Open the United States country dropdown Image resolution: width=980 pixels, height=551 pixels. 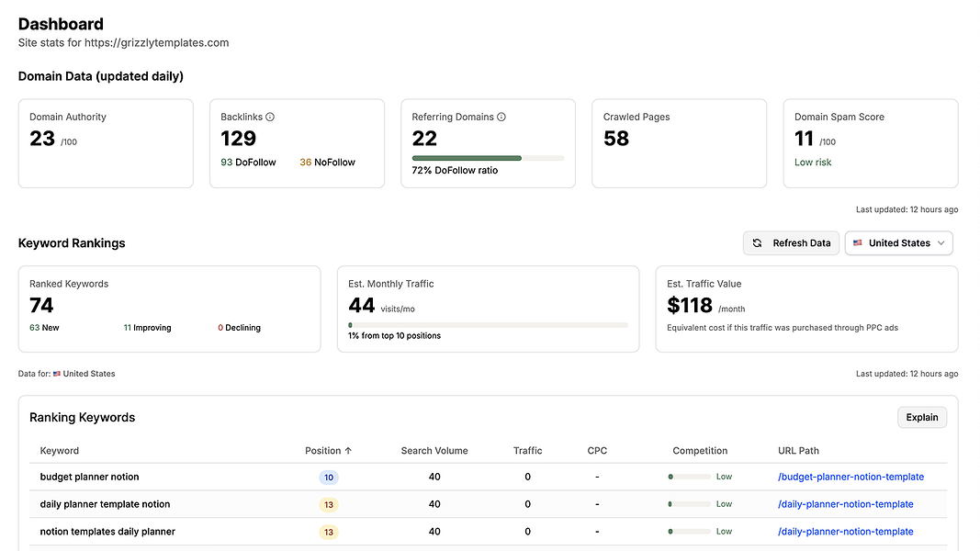click(x=898, y=243)
